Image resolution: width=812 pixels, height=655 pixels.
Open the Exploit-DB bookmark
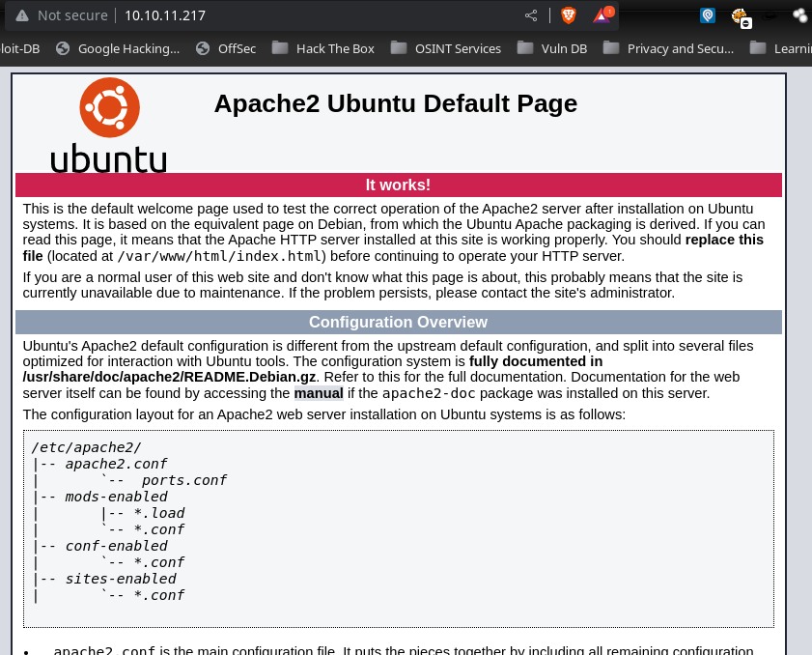[19, 48]
